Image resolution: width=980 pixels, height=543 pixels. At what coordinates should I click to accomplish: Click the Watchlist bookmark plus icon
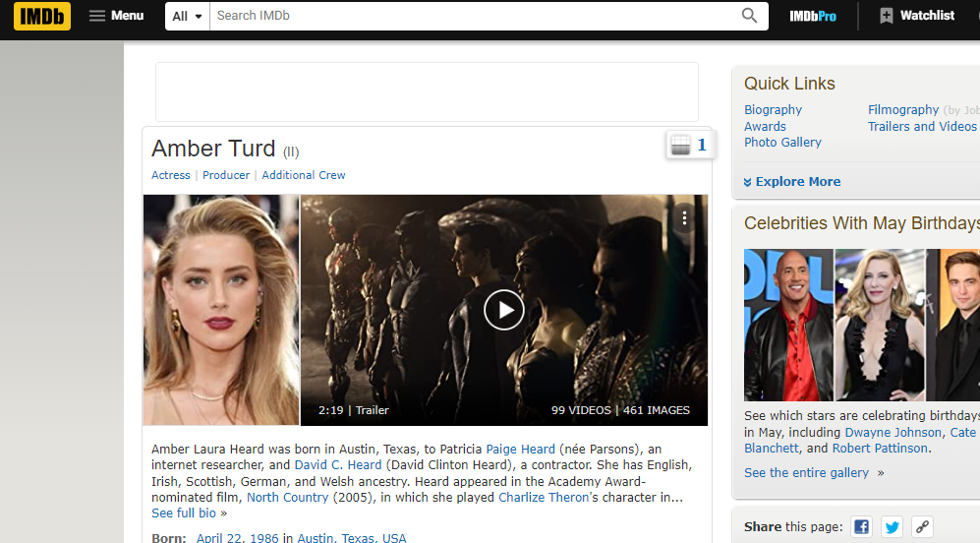pyautogui.click(x=887, y=16)
